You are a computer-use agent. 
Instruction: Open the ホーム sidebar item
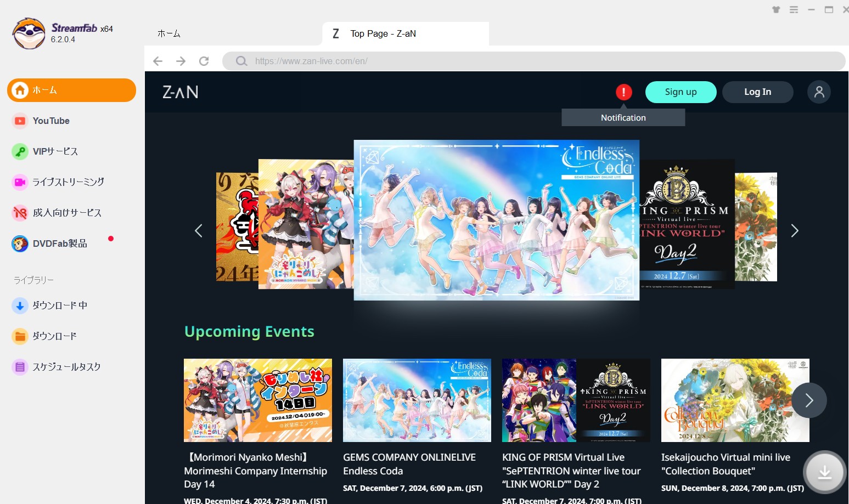point(71,90)
